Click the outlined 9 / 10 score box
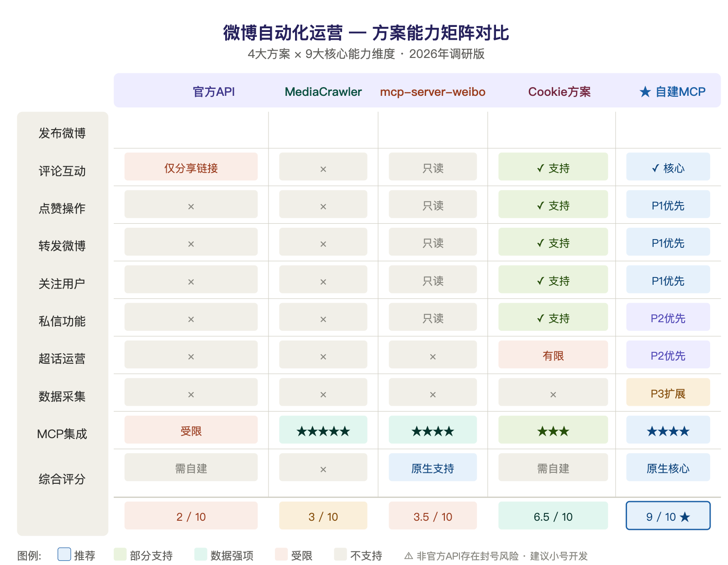 pyautogui.click(x=668, y=516)
